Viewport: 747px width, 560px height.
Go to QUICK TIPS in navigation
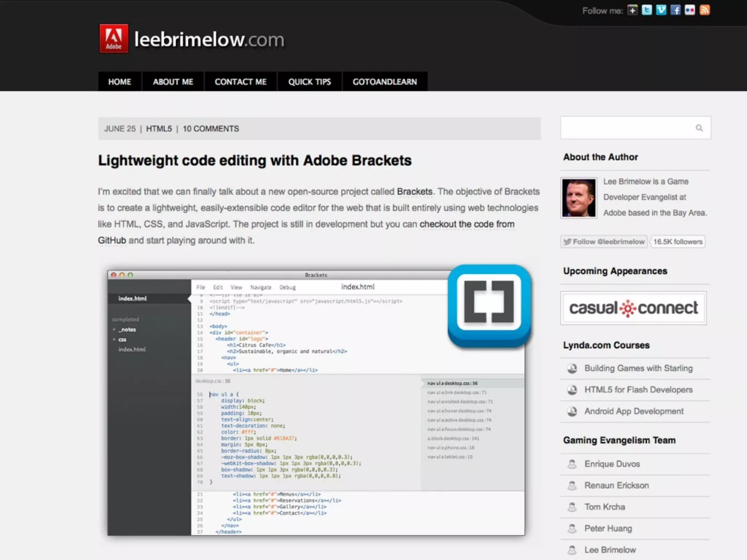point(309,82)
